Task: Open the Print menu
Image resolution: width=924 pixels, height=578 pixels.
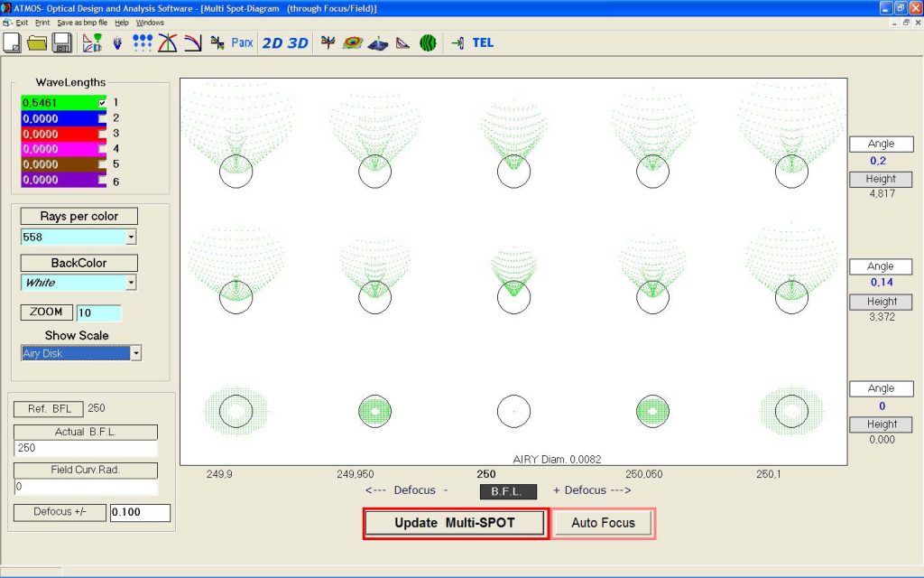Action: point(42,22)
